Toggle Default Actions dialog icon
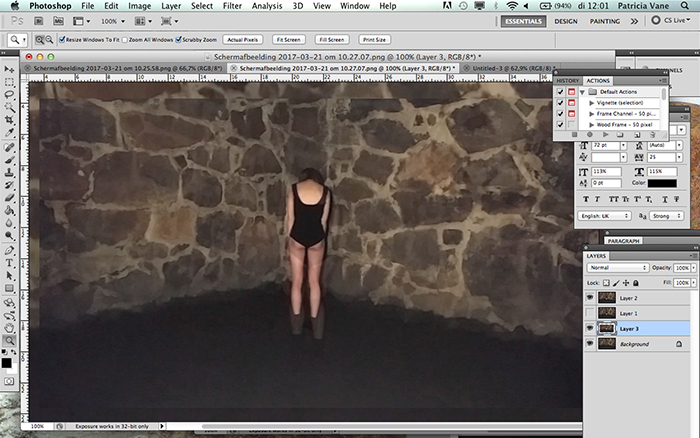Image resolution: width=700 pixels, height=438 pixels. click(x=571, y=92)
